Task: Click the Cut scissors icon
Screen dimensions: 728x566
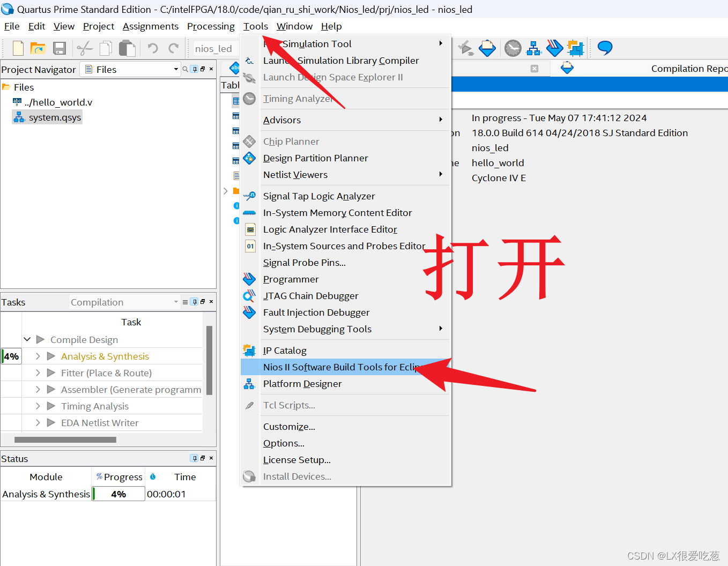Action: point(85,48)
